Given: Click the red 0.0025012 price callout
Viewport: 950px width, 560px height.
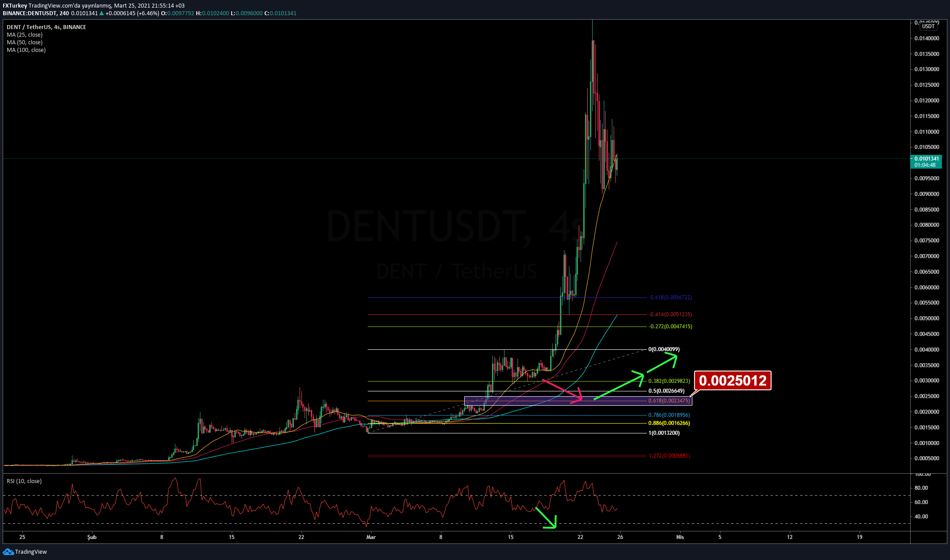Looking at the screenshot, I should click(x=733, y=381).
